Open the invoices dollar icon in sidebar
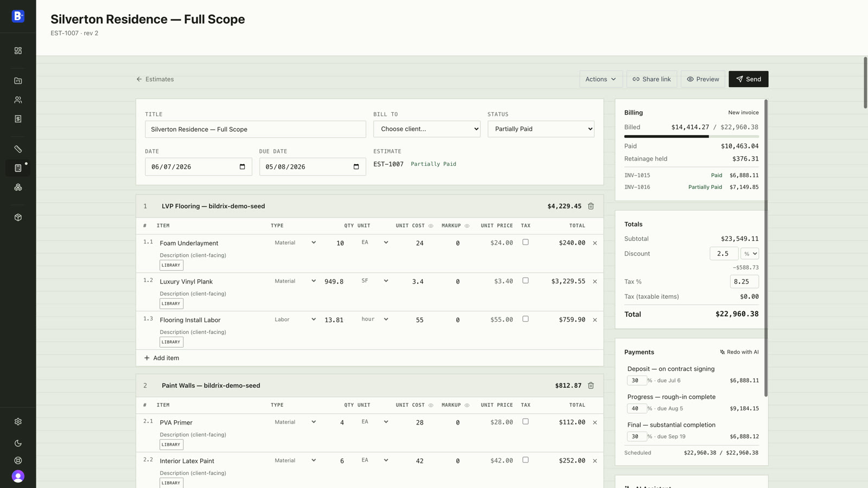This screenshot has width=868, height=488. pos(18,119)
